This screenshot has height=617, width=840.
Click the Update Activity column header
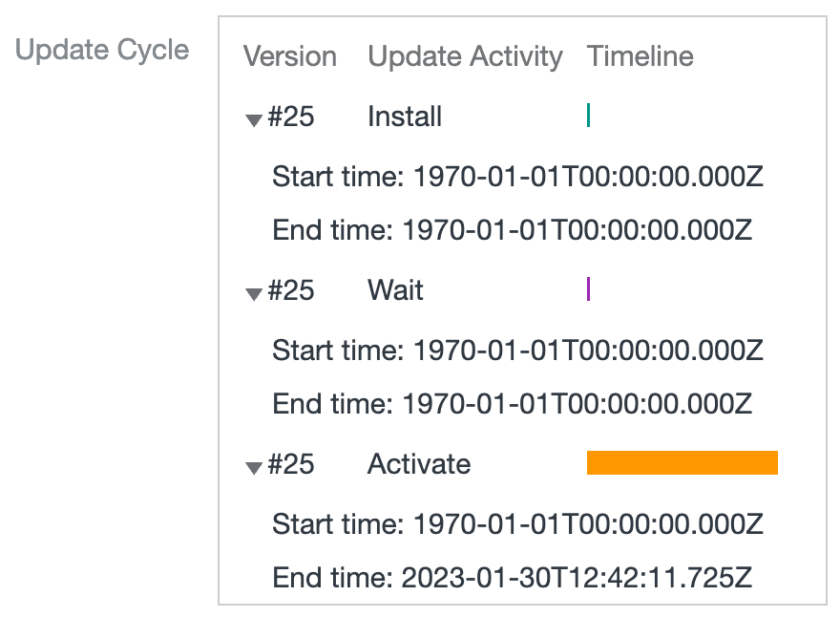pyautogui.click(x=465, y=56)
